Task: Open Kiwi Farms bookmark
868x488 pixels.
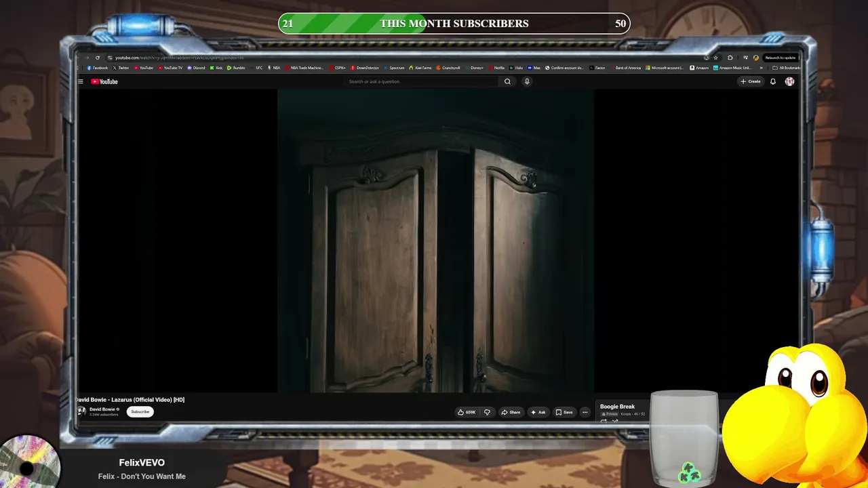Action: tap(420, 68)
